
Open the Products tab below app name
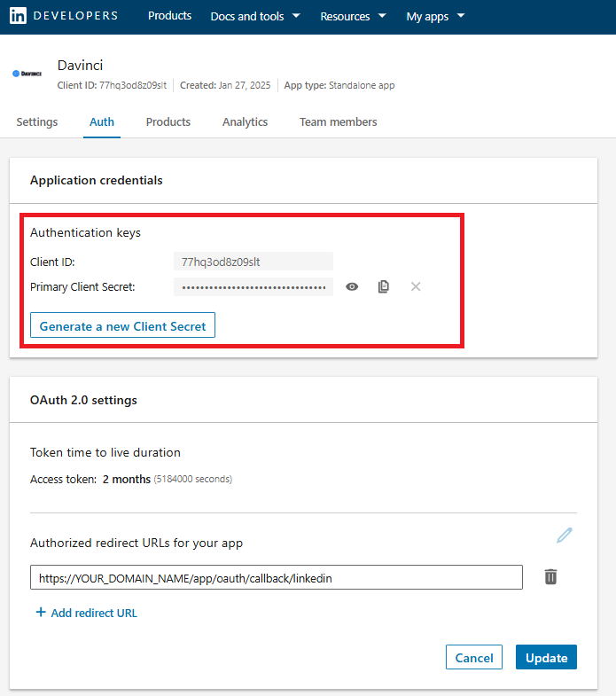pos(168,122)
